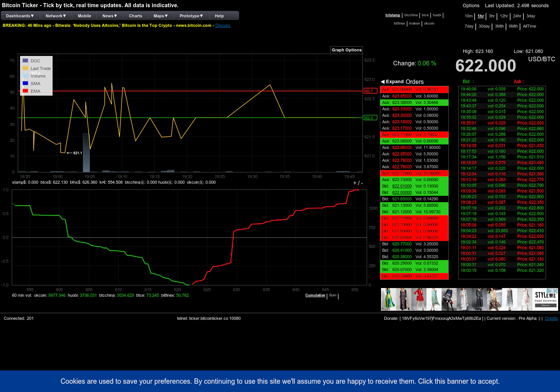Click the yellow Last Trade legend swatch
The width and height of the screenshot is (560, 392).
tap(25, 68)
